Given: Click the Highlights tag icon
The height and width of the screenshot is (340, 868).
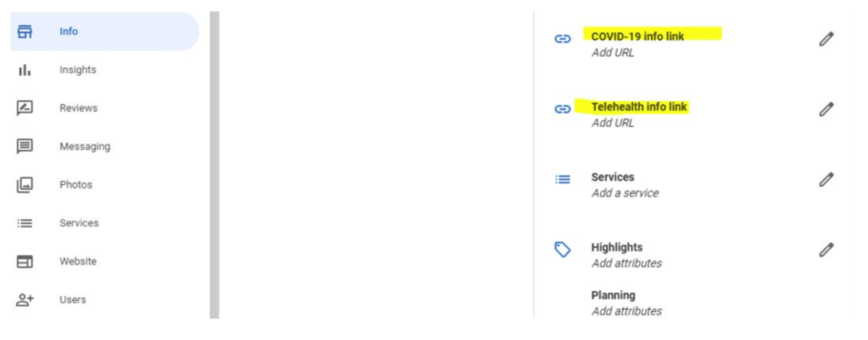Looking at the screenshot, I should tap(563, 250).
